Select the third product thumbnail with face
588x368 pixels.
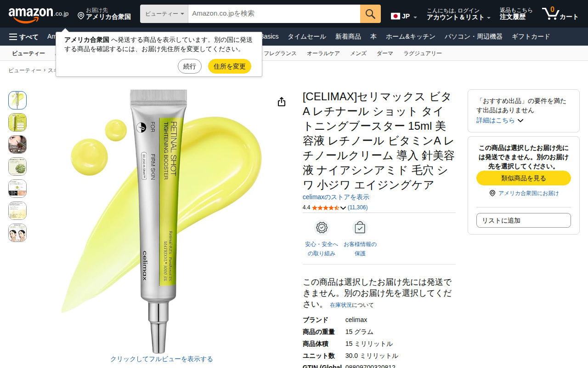click(17, 144)
